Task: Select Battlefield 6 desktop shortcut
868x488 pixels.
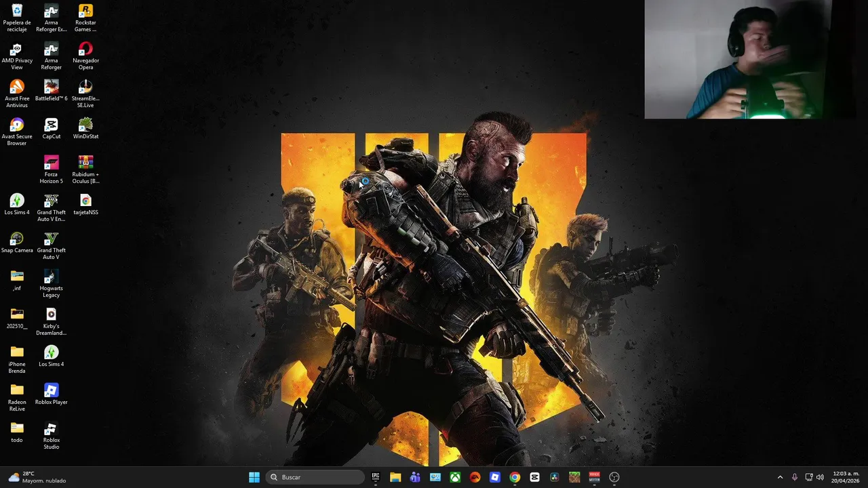Action: [51, 90]
